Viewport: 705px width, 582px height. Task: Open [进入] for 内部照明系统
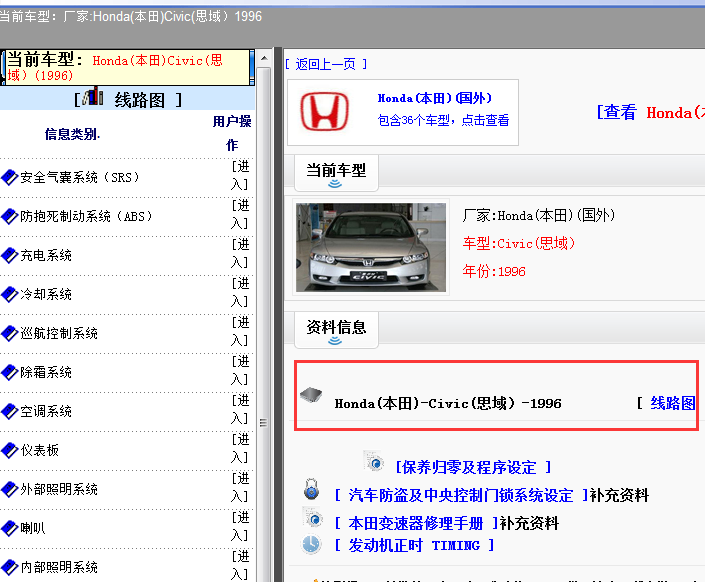click(x=240, y=565)
